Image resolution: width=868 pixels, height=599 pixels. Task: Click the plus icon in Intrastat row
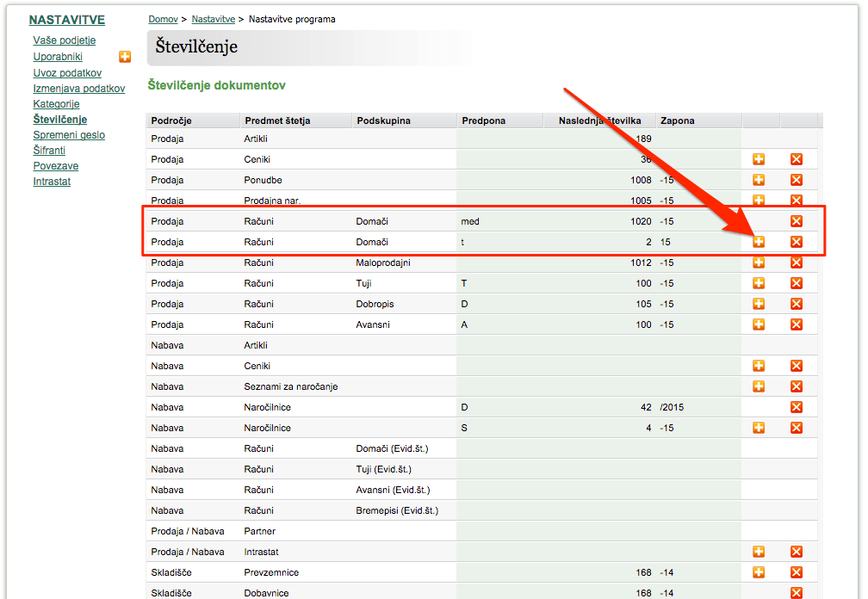[x=759, y=552]
